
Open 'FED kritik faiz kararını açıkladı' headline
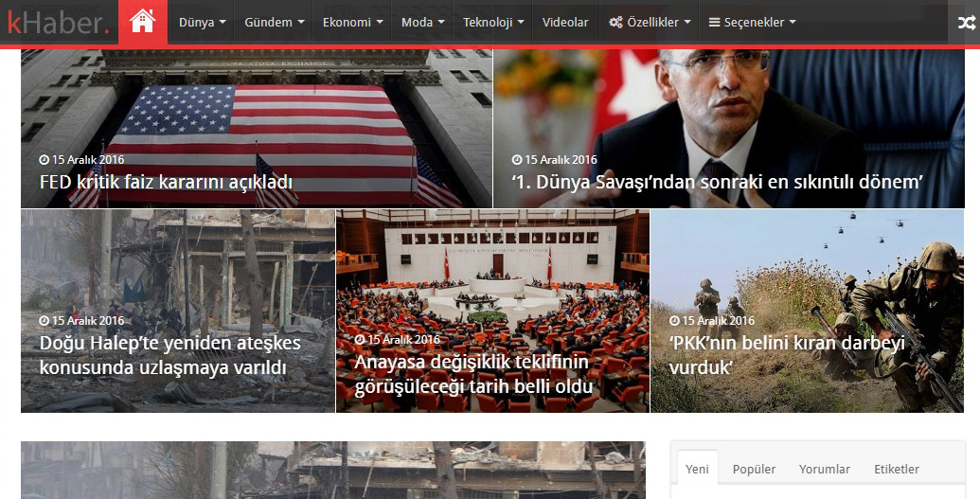tap(166, 183)
